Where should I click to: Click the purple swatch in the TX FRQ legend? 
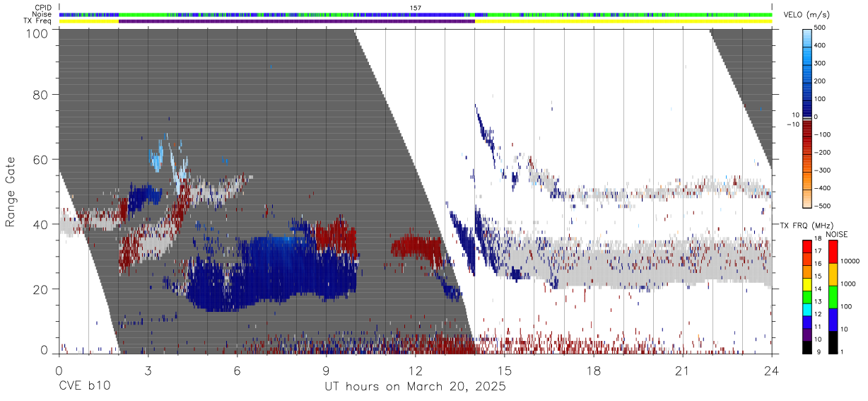coord(807,335)
